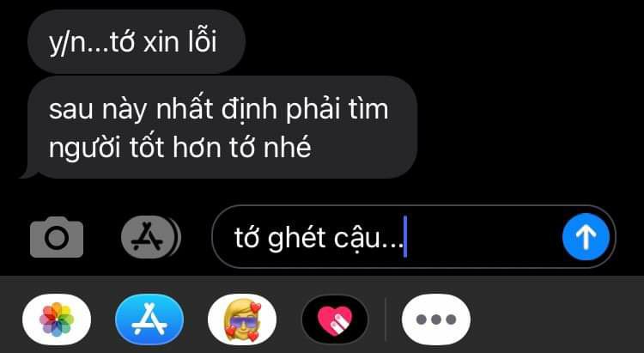
Task: Open the camera icon beside the message field
Action: [57, 237]
